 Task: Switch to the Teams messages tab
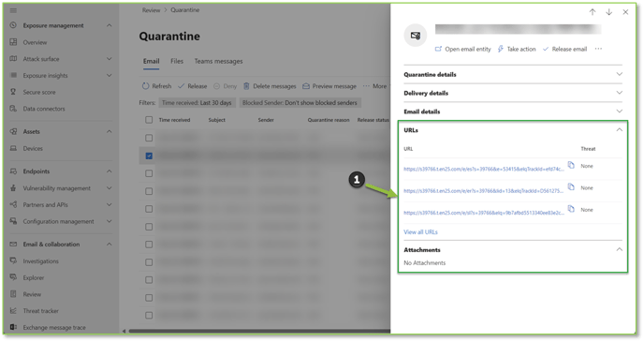pos(218,61)
